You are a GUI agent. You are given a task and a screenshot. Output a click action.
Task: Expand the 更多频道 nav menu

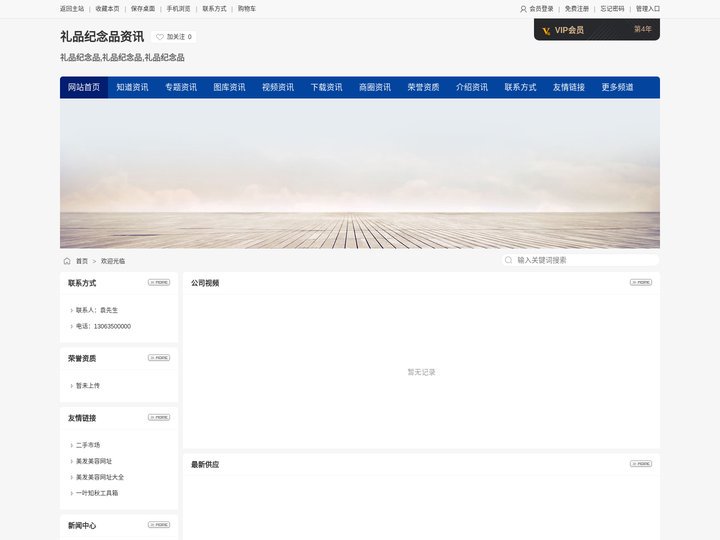pyautogui.click(x=617, y=87)
